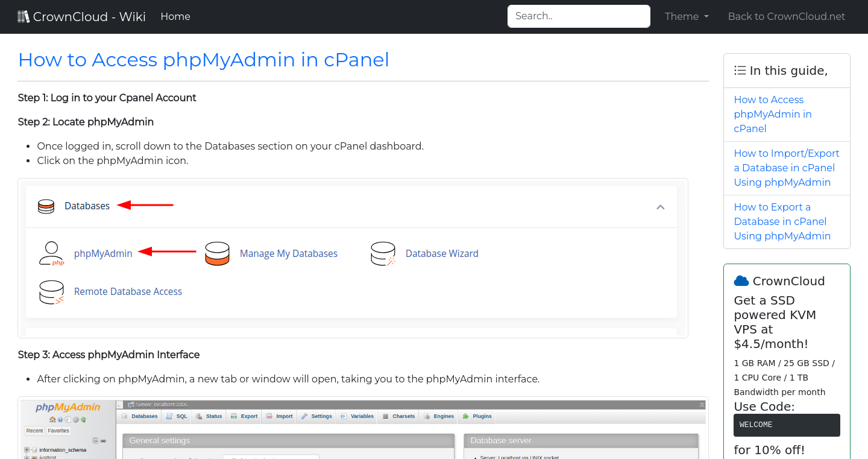Select the WELCOME promo code box
The image size is (868, 459).
tap(787, 425)
